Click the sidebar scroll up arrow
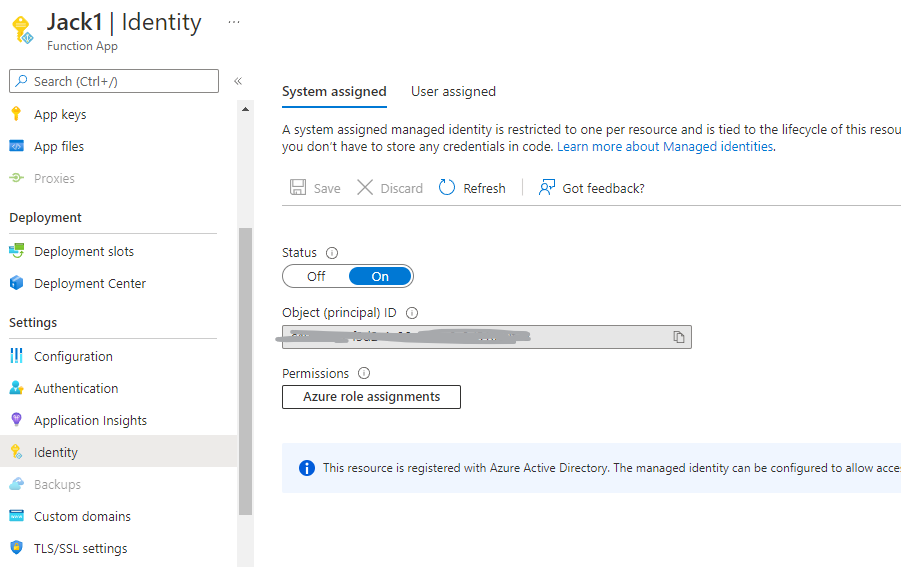This screenshot has height=567, width=901. pyautogui.click(x=245, y=109)
